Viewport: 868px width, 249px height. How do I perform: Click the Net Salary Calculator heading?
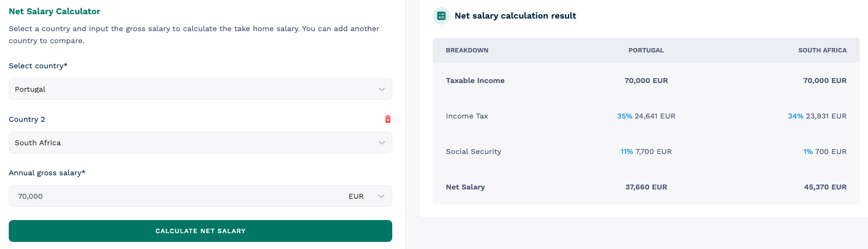55,11
